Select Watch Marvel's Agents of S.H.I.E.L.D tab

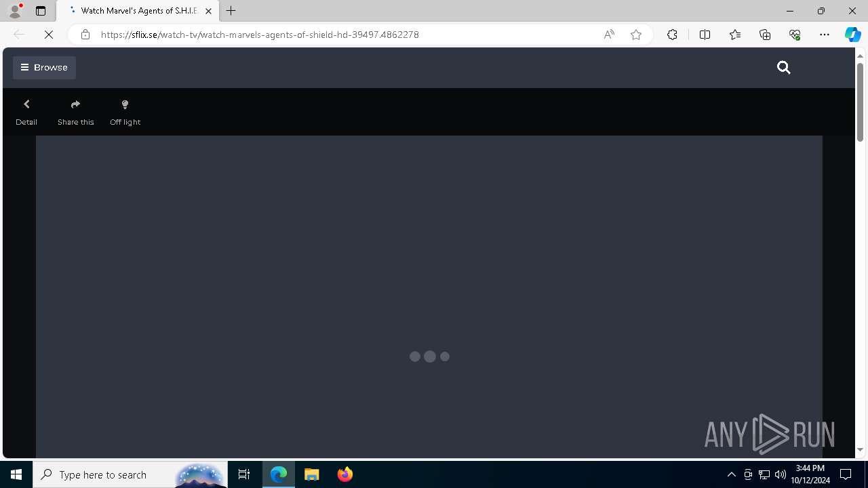click(139, 11)
